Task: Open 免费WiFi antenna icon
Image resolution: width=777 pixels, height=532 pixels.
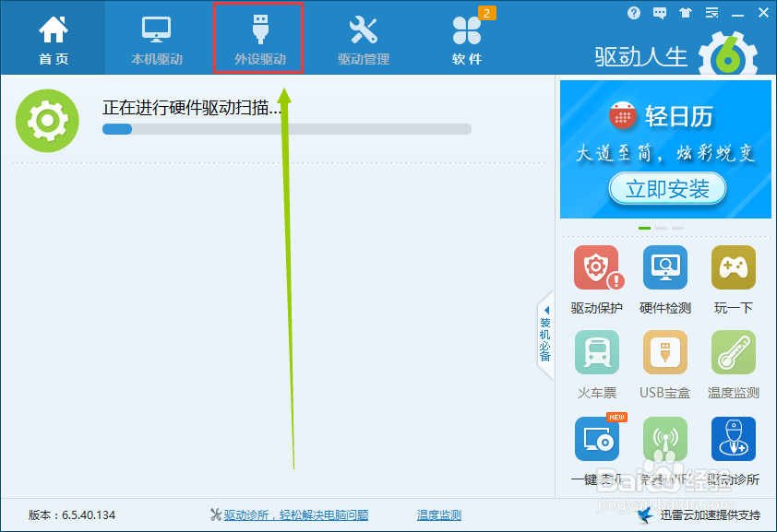Action: click(x=665, y=439)
